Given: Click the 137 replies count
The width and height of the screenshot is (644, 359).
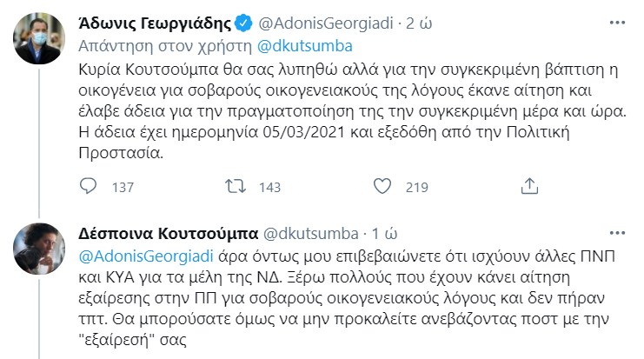Looking at the screenshot, I should (x=124, y=187).
